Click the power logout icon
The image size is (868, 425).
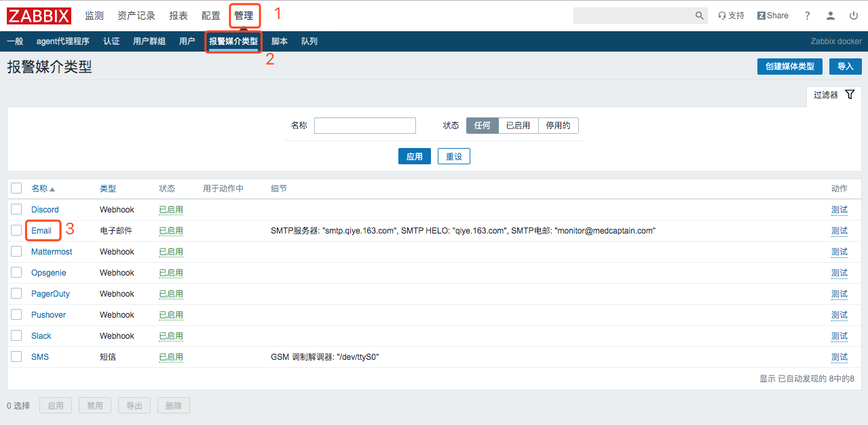click(854, 16)
